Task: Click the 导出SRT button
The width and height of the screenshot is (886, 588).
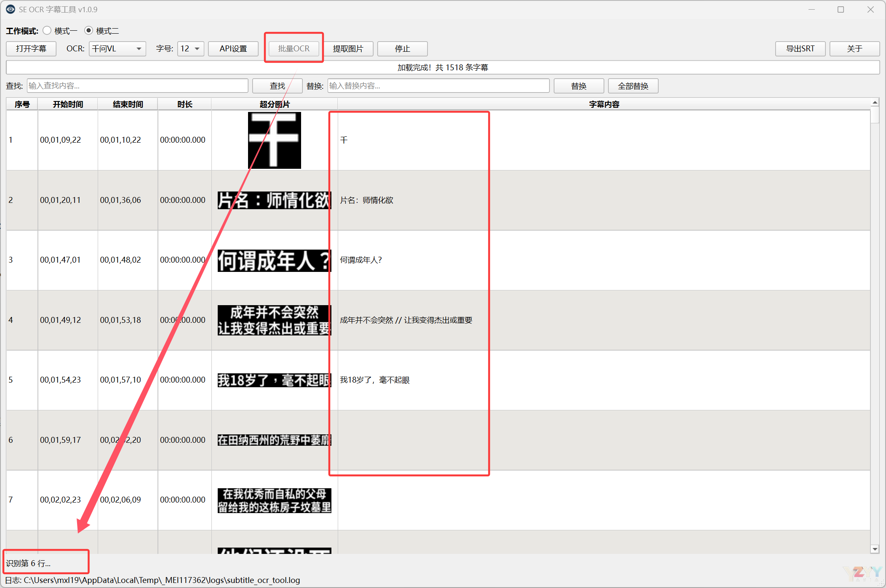Action: click(801, 49)
